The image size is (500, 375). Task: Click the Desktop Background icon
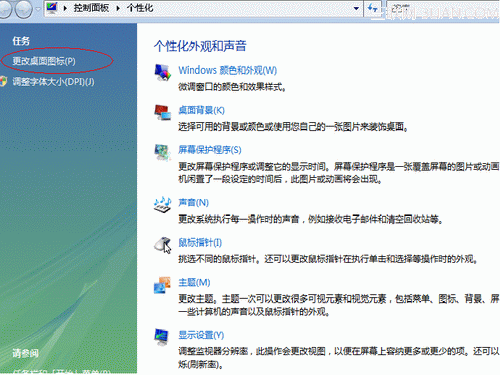(163, 112)
